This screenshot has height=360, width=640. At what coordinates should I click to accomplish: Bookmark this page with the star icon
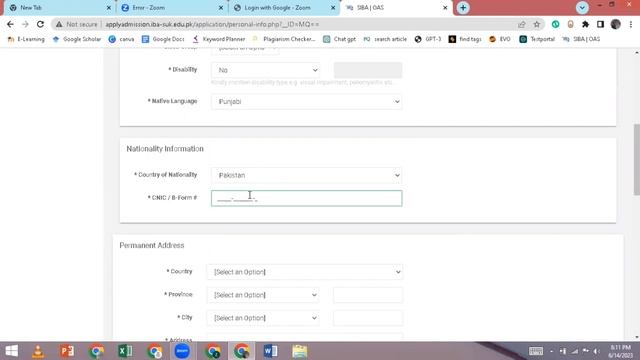pyautogui.click(x=537, y=24)
